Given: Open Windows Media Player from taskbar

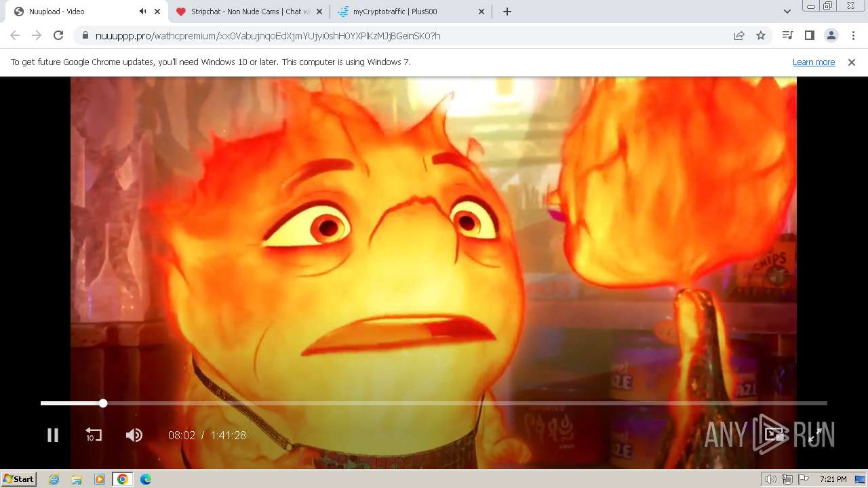Looking at the screenshot, I should click(x=100, y=479).
